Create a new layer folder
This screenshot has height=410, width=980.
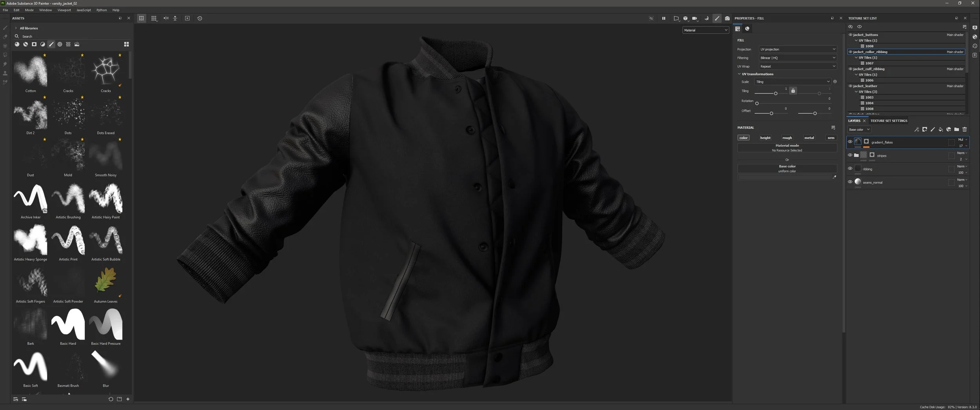pyautogui.click(x=956, y=129)
